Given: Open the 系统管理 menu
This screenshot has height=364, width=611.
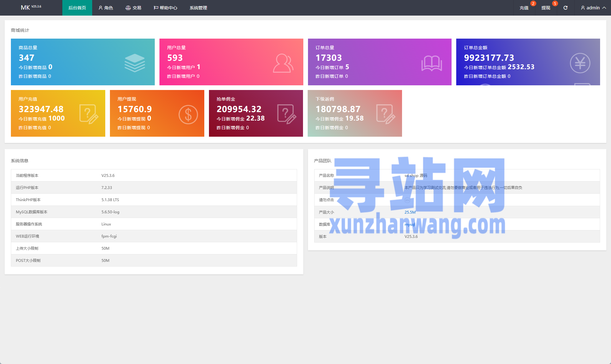Looking at the screenshot, I should click(x=198, y=8).
